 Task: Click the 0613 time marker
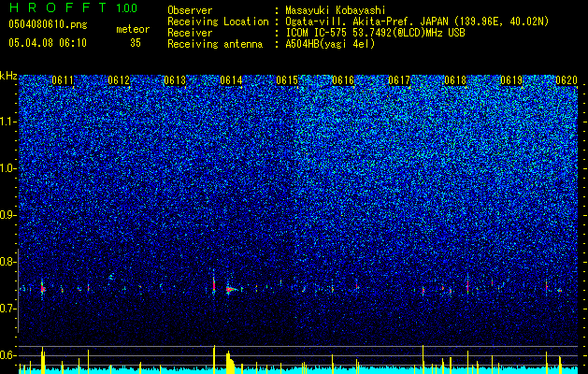pyautogui.click(x=175, y=80)
